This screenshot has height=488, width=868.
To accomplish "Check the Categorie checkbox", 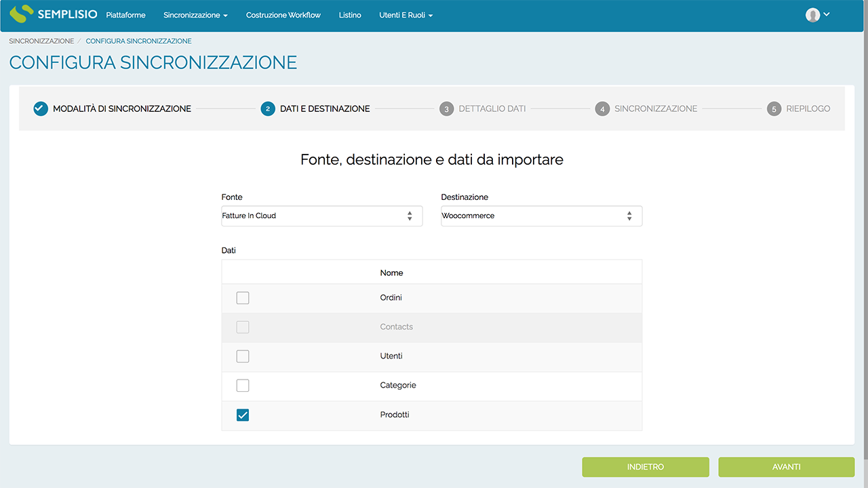I will pyautogui.click(x=243, y=386).
